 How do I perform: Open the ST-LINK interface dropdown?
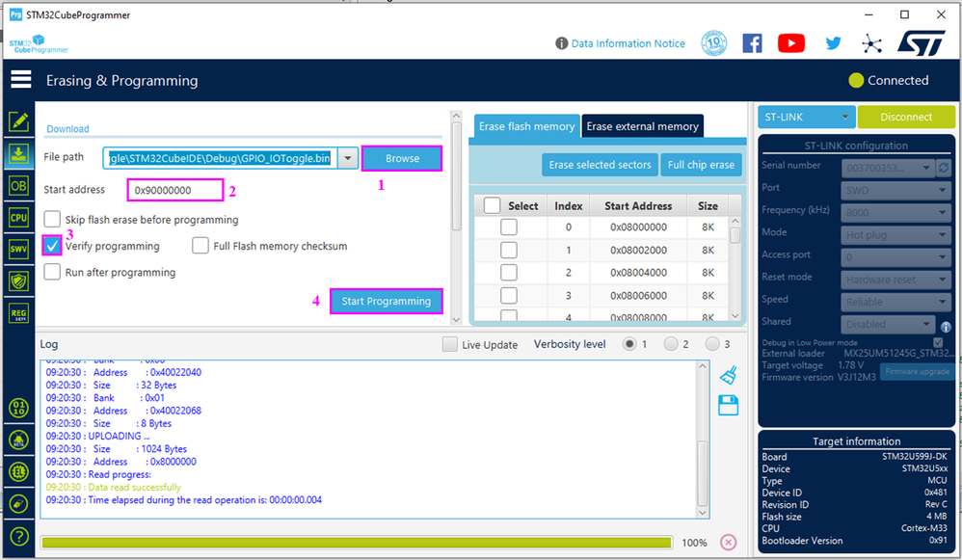(x=806, y=118)
